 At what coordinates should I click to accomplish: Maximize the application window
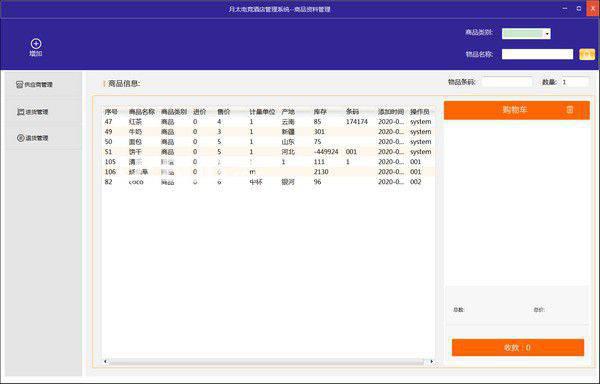(x=579, y=8)
